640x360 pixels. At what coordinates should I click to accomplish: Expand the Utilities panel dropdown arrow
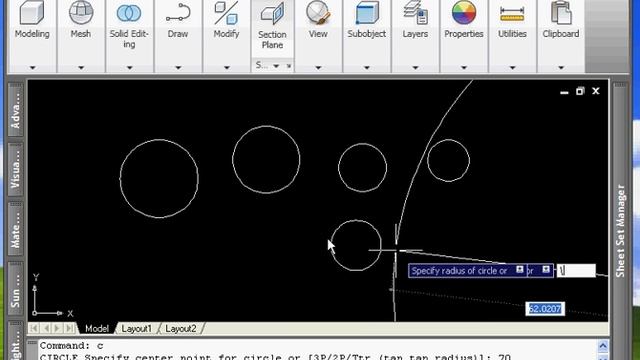pos(512,67)
